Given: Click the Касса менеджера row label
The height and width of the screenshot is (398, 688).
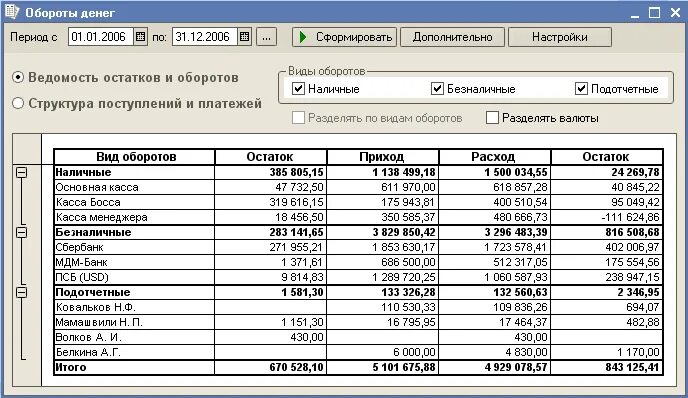Looking at the screenshot, I should coord(102,217).
